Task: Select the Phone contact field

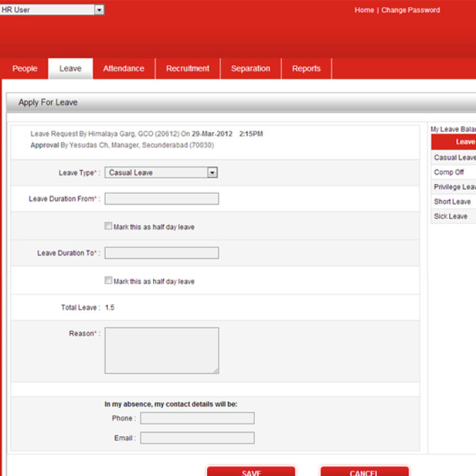Action: 197,418
